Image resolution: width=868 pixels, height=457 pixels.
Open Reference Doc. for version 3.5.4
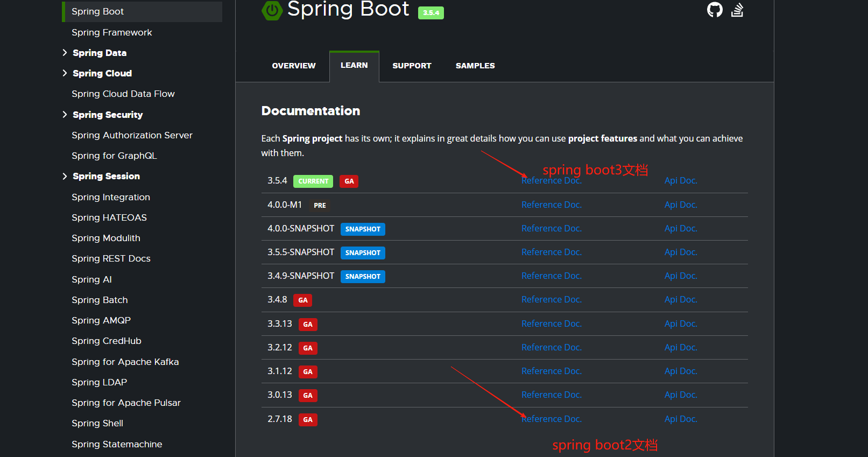click(552, 181)
